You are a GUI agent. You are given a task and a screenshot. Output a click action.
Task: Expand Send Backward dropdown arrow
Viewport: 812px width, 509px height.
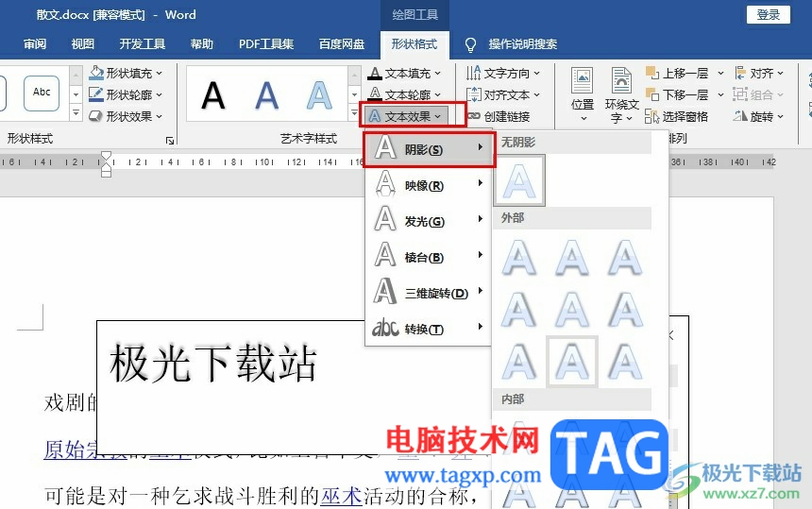pos(720,94)
